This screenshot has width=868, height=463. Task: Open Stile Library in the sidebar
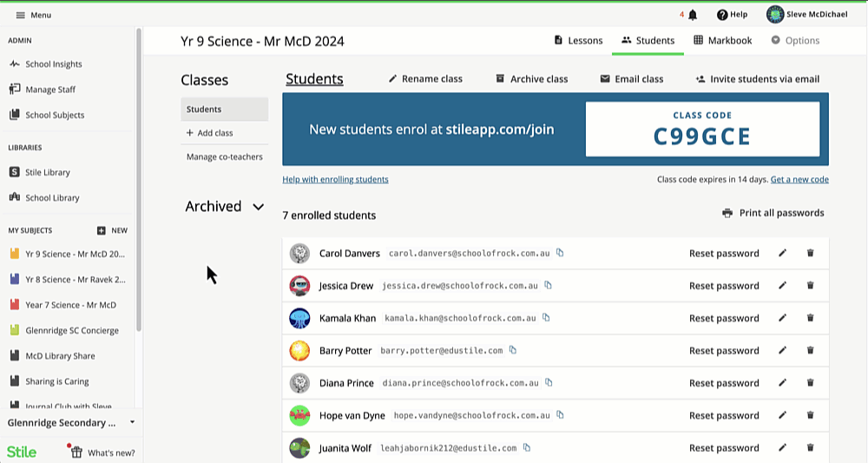pos(40,172)
